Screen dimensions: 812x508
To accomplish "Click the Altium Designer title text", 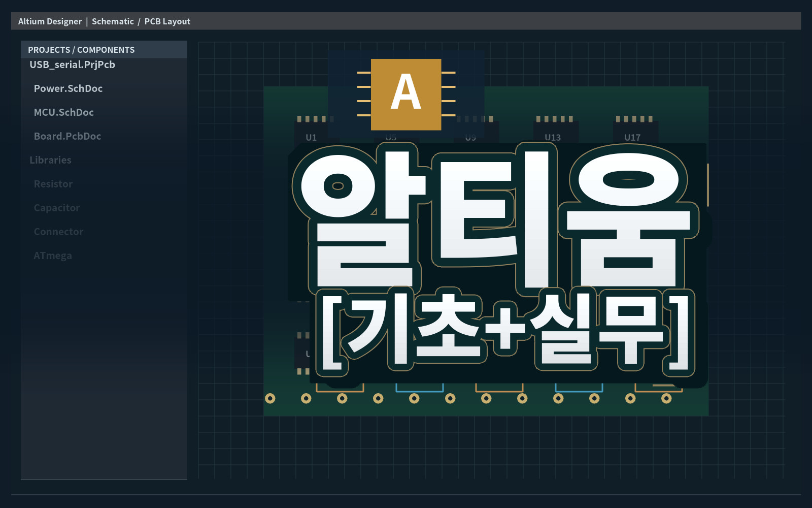I will click(x=50, y=21).
